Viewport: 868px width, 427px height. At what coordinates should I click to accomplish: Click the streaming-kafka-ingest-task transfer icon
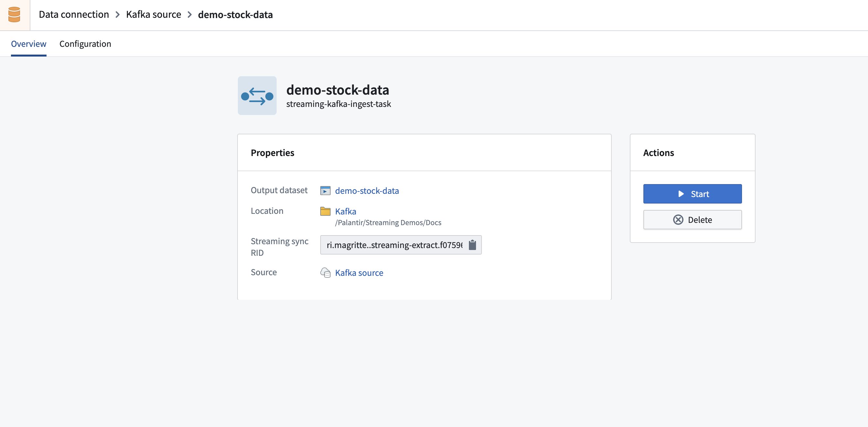257,96
